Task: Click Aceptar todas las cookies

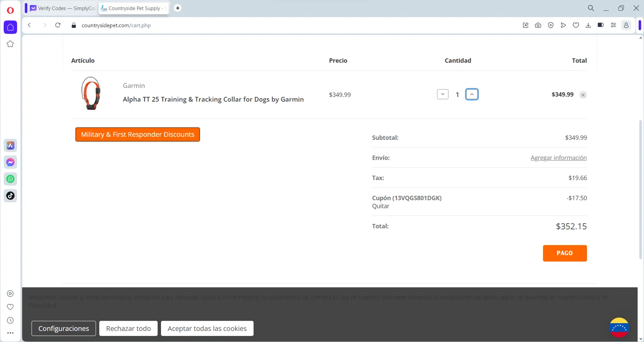Action: pyautogui.click(x=207, y=328)
